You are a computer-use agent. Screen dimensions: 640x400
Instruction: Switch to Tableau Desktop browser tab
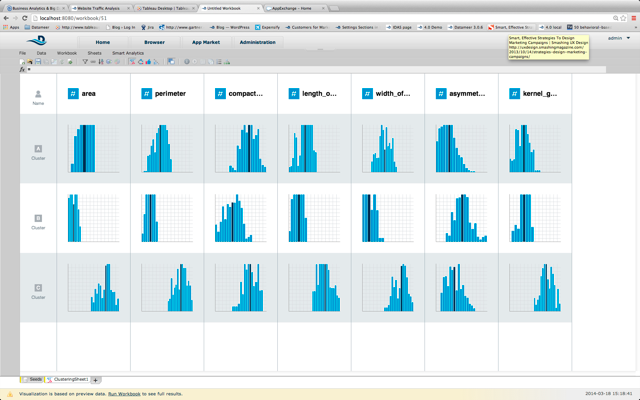(x=165, y=8)
